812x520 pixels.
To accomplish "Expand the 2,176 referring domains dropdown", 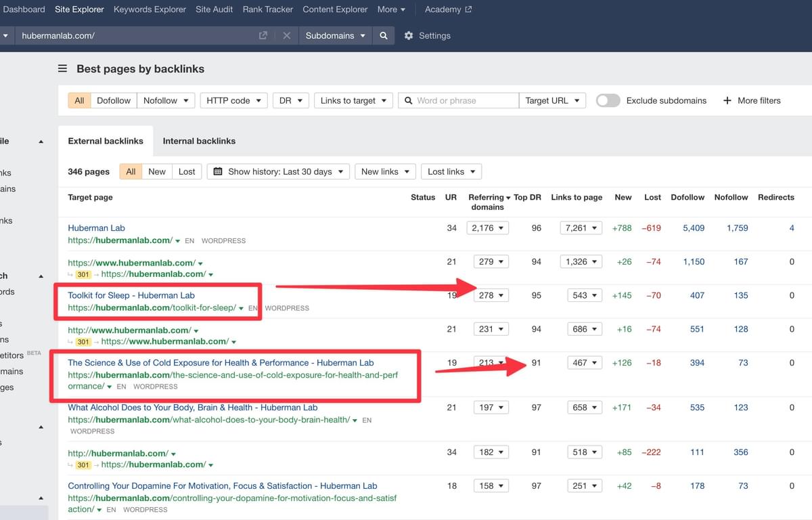I will pos(487,228).
